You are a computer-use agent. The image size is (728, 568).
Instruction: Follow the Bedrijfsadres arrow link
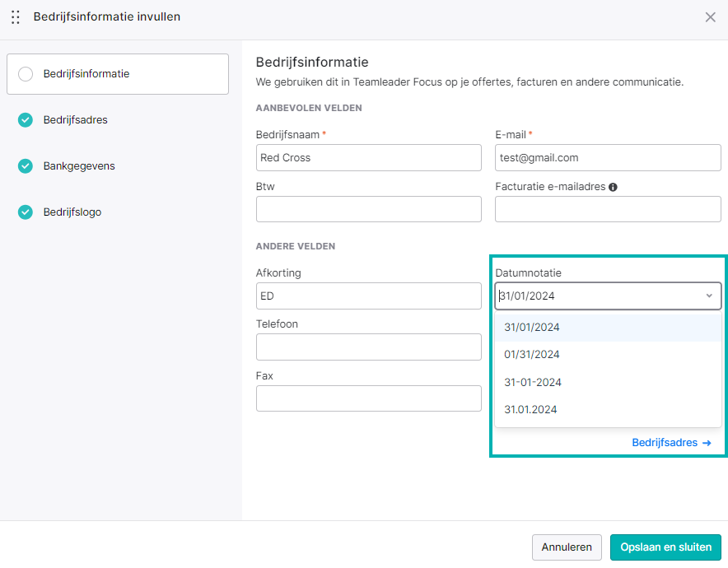(671, 443)
